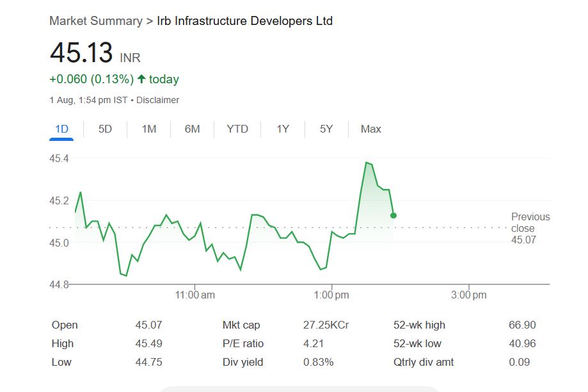Click the 3:00 pm time axis label
The image size is (588, 392).
click(x=469, y=295)
